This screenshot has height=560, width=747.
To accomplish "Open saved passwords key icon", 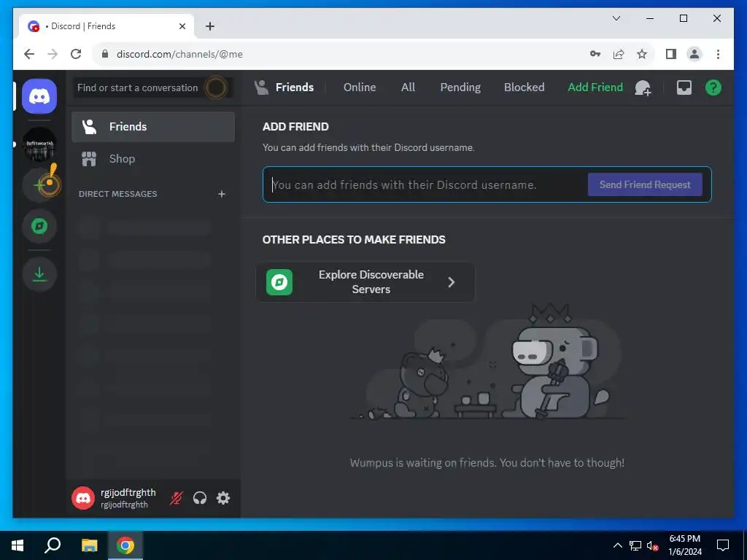I will pyautogui.click(x=595, y=54).
